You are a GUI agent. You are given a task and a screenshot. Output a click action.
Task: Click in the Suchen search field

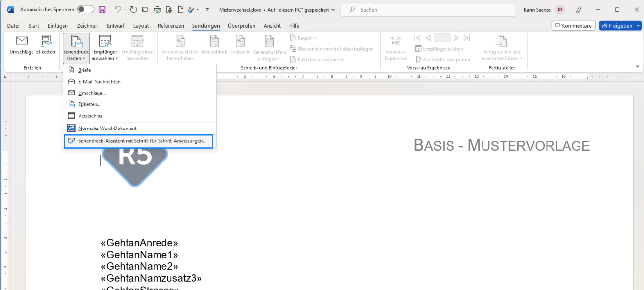coord(428,10)
